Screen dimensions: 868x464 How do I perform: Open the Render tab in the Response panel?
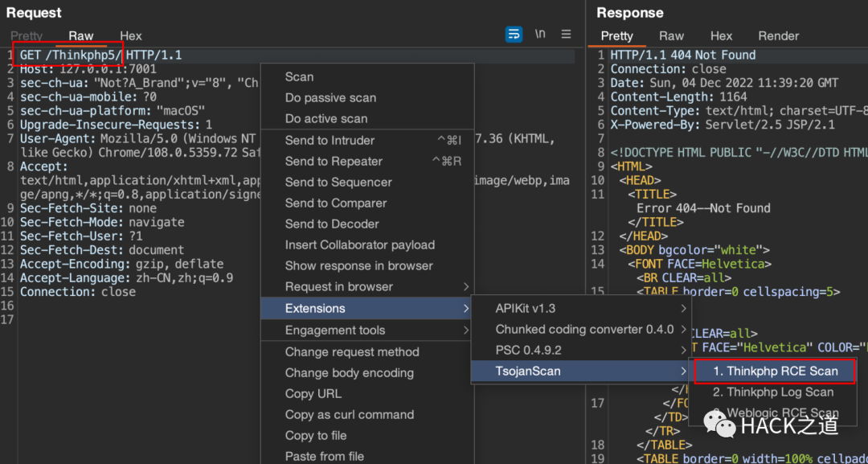pyautogui.click(x=778, y=36)
